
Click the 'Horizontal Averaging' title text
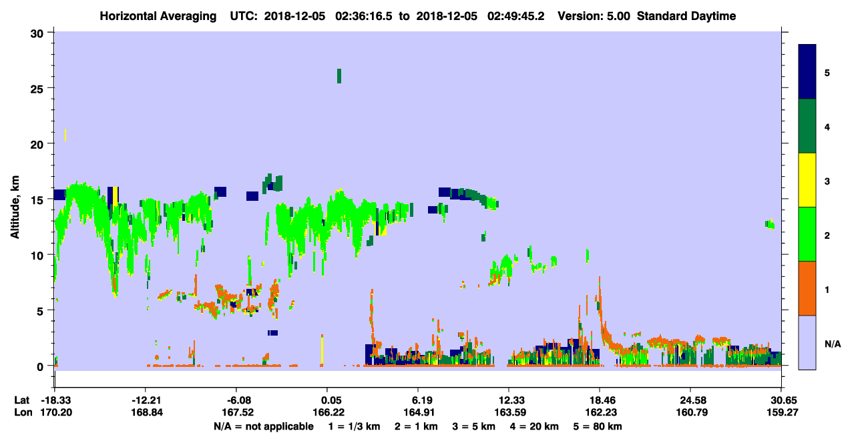point(157,16)
